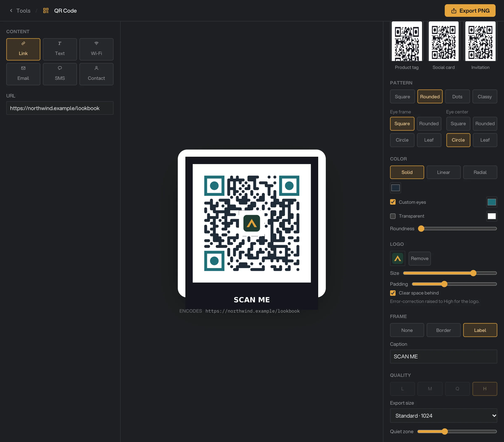Adjust the Quiet zone slider

[457, 431]
